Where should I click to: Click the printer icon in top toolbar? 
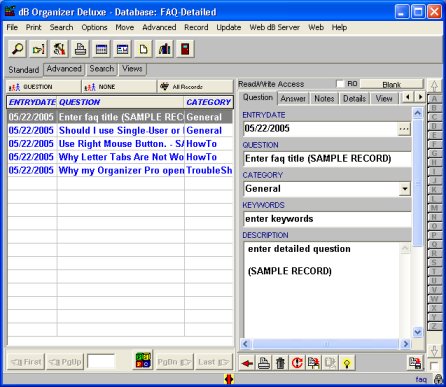pyautogui.click(x=80, y=49)
